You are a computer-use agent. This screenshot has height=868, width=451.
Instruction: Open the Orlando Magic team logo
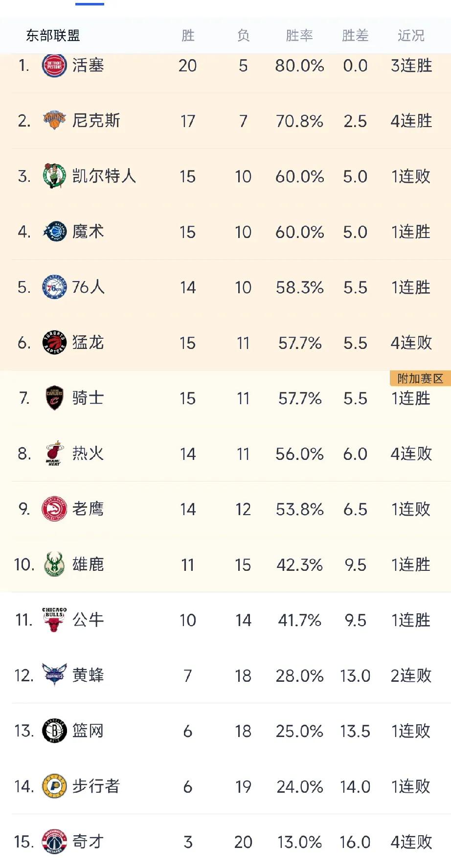click(54, 232)
